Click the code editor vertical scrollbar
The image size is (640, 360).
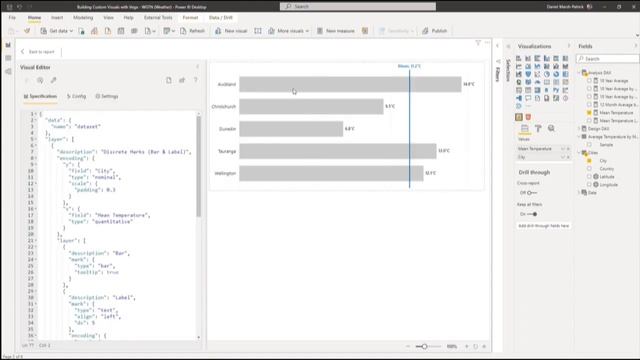coord(198,166)
